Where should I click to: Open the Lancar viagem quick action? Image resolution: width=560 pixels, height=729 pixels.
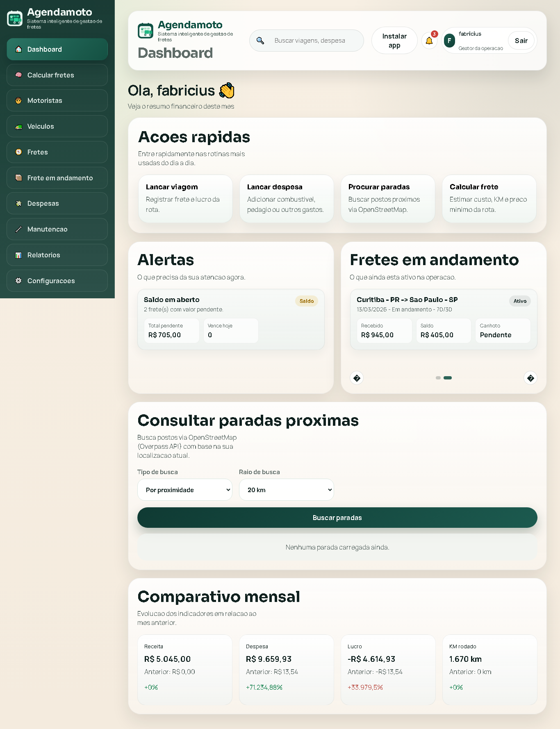point(185,199)
